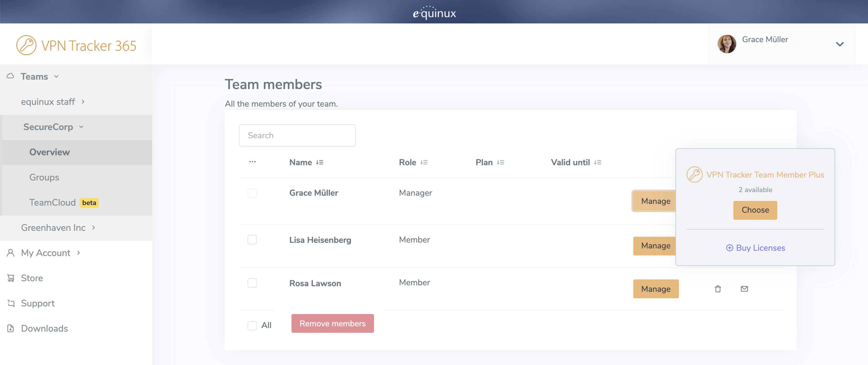
Task: Expand the equinux staff team chevron
Action: [x=83, y=102]
